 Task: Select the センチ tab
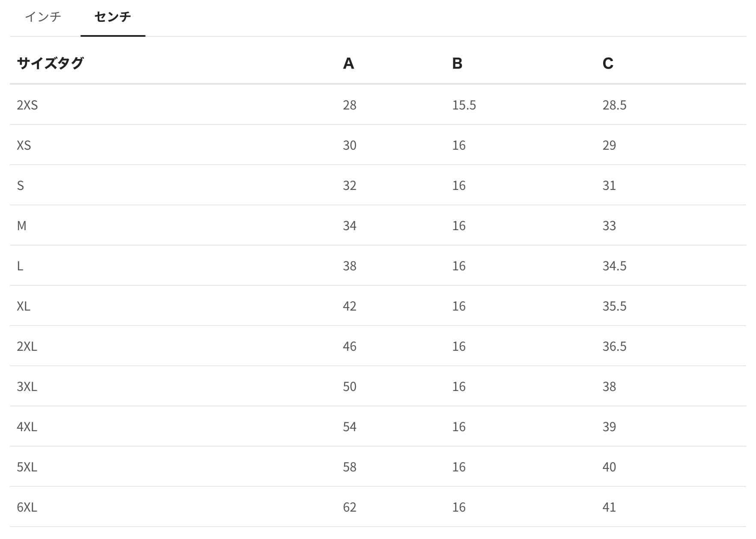pos(113,17)
